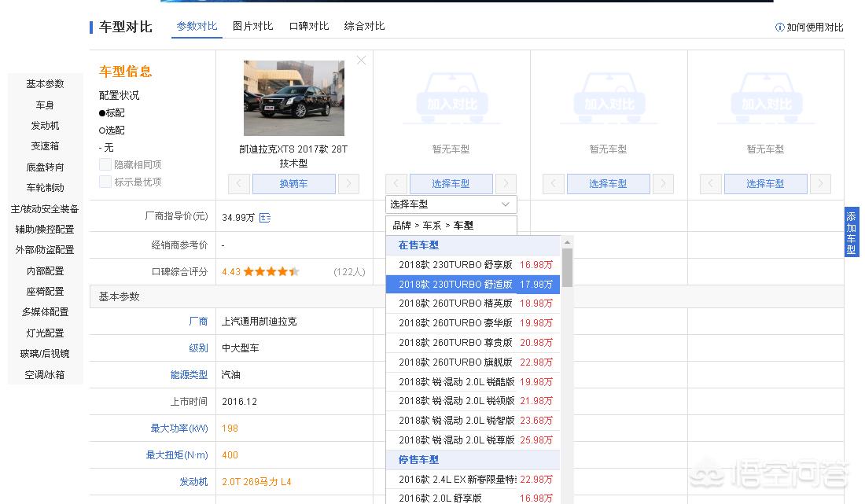Select 2018款 260TURBO 旗舰版 22.98万
Viewport: 865px width, 504px height.
coord(473,362)
